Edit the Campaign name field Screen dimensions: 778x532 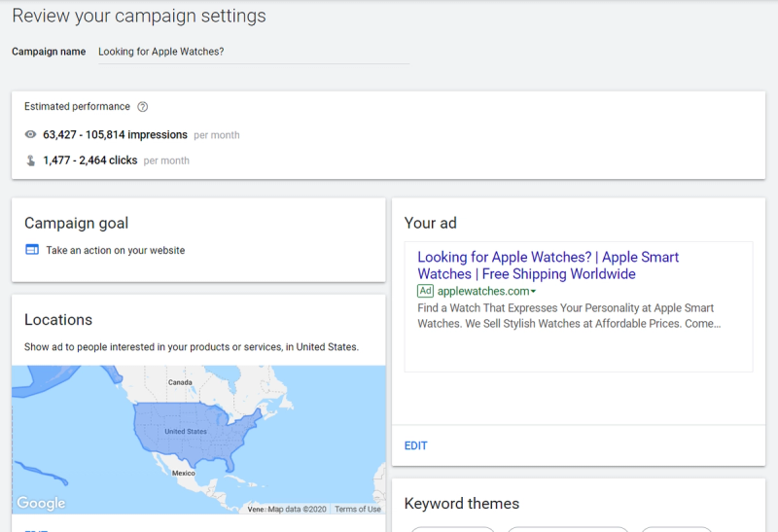coord(254,52)
